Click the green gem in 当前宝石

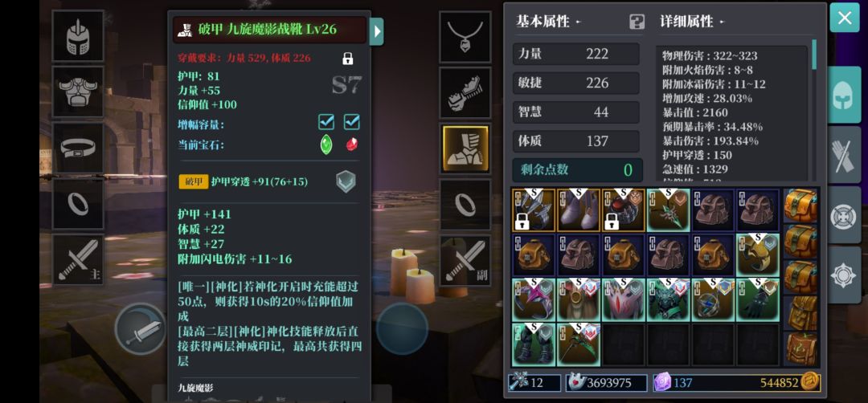click(326, 145)
